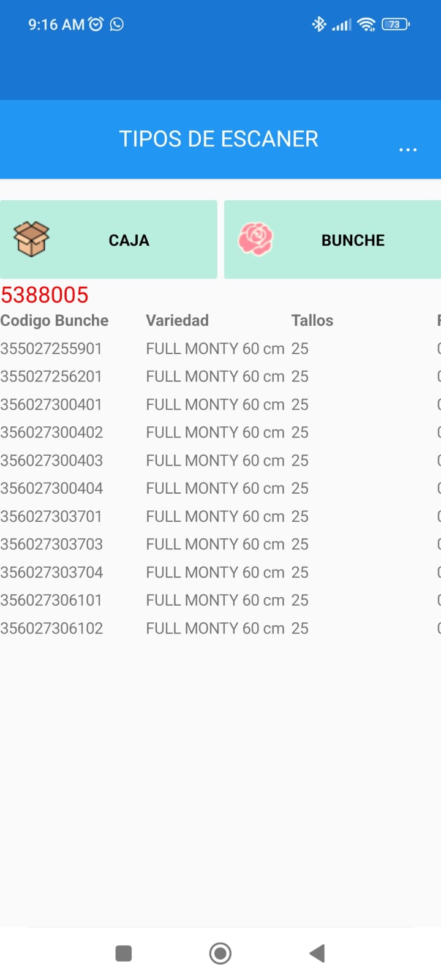
Task: Open the three-dot overflow menu
Action: tap(407, 149)
